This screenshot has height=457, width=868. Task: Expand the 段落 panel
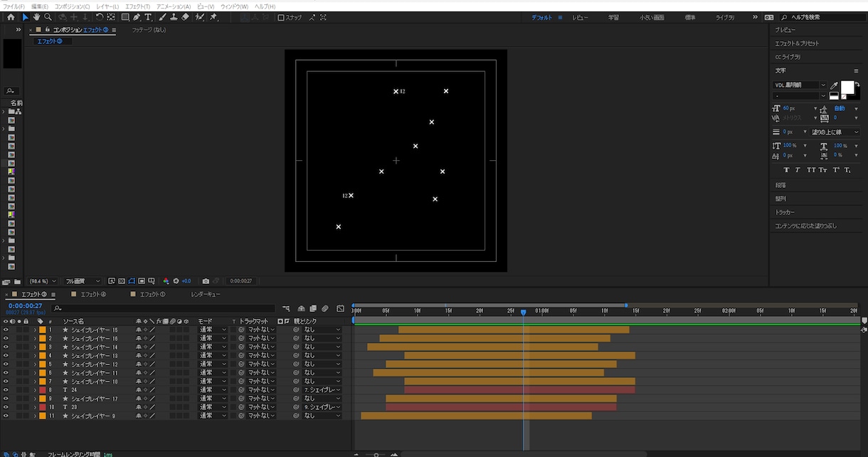(780, 185)
